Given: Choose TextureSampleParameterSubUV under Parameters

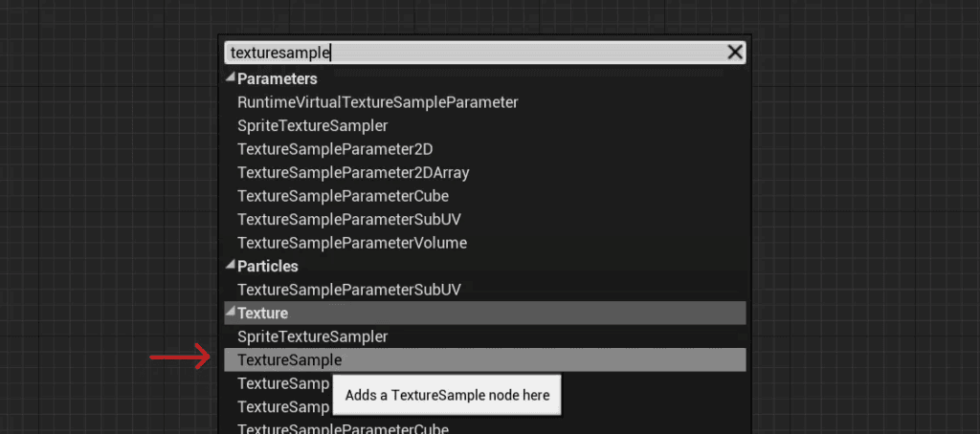Looking at the screenshot, I should point(349,220).
